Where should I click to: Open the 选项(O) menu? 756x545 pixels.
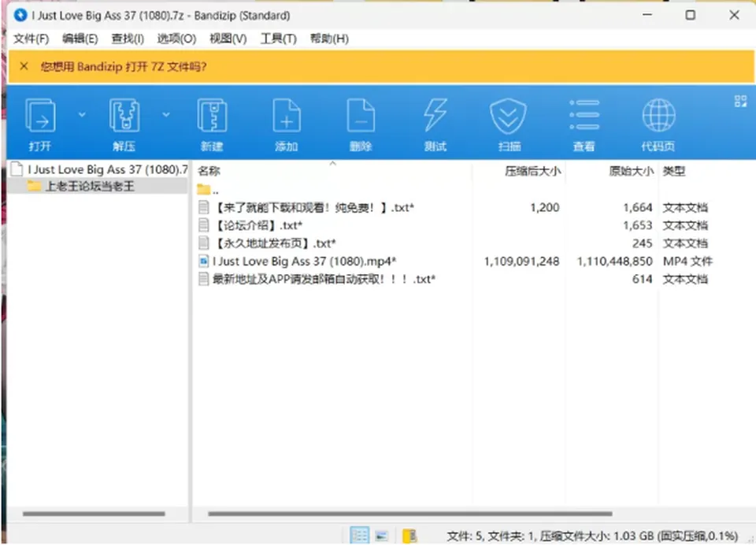(x=176, y=39)
